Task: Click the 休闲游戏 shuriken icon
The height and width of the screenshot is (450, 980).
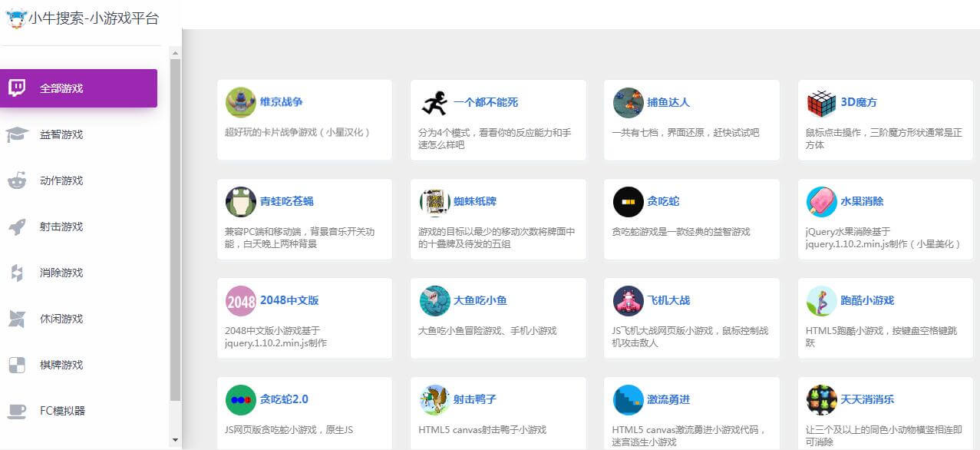Action: [18, 319]
